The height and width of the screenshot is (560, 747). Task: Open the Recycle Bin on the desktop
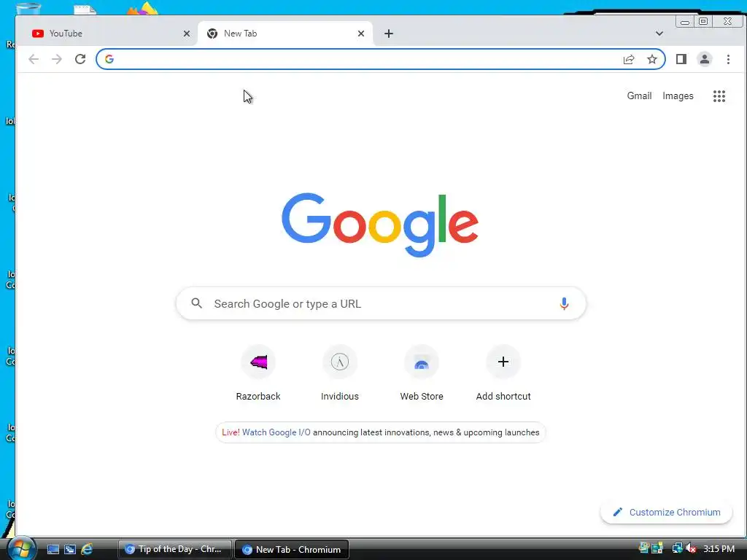28,9
